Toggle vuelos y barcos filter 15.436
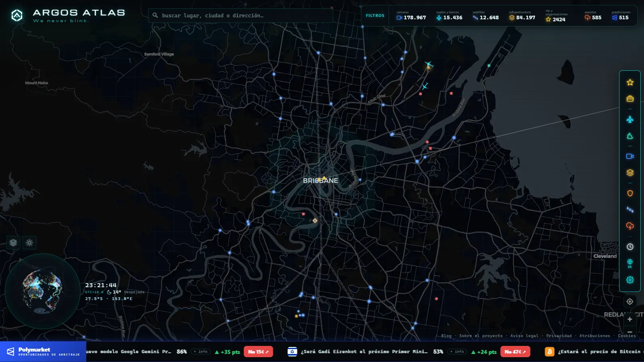This screenshot has height=362, width=644. (x=449, y=16)
